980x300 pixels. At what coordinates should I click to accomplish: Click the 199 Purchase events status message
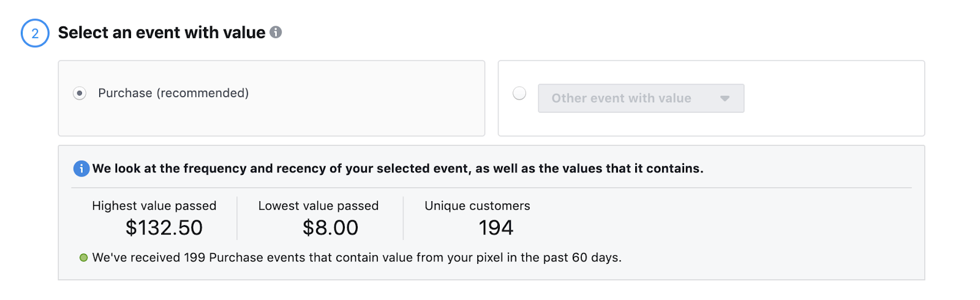coord(356,258)
